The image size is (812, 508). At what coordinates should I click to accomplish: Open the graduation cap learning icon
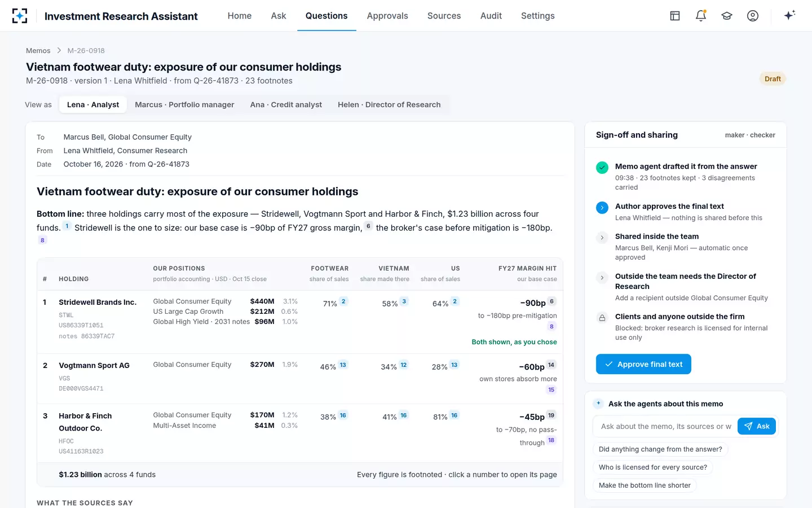[727, 16]
